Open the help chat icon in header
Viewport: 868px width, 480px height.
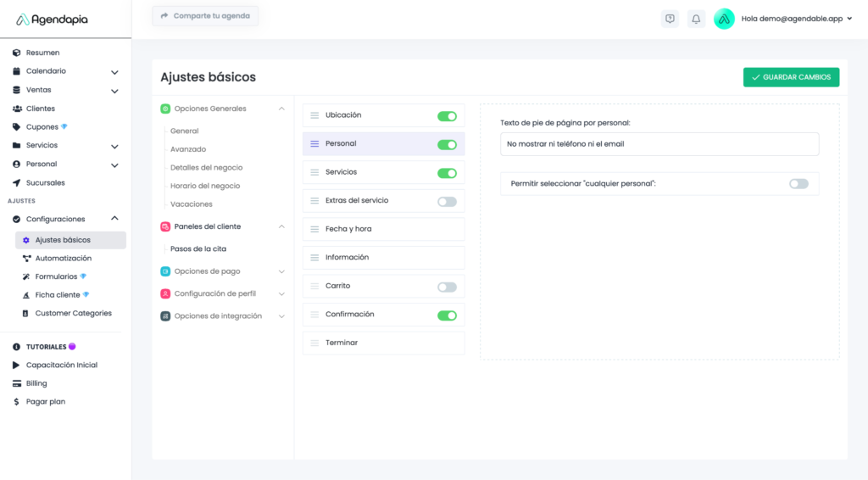pos(670,19)
